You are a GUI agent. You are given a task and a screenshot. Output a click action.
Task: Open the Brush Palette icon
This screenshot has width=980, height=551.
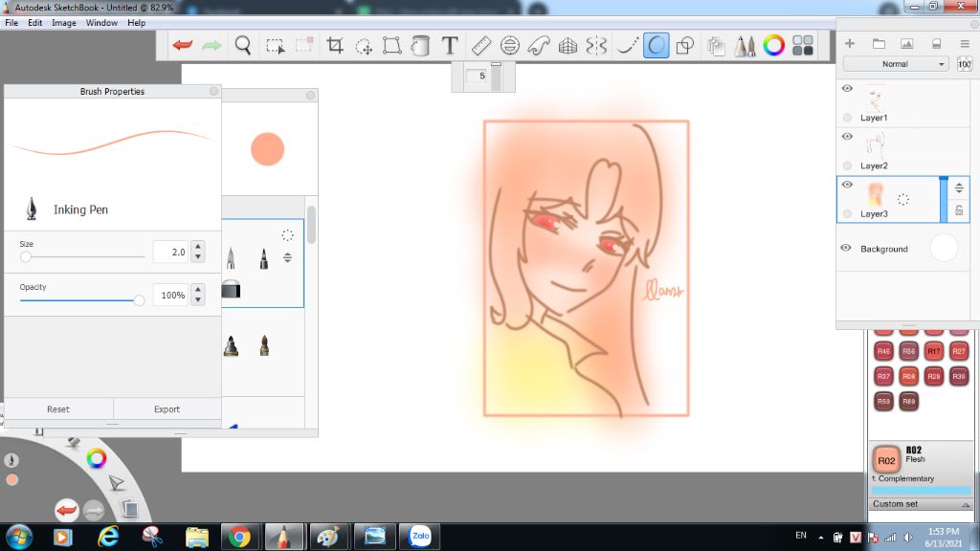tap(745, 46)
